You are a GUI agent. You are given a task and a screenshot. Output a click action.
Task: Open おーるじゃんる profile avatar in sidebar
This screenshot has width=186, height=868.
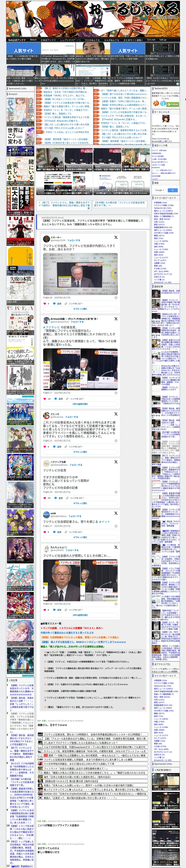[x=165, y=118]
